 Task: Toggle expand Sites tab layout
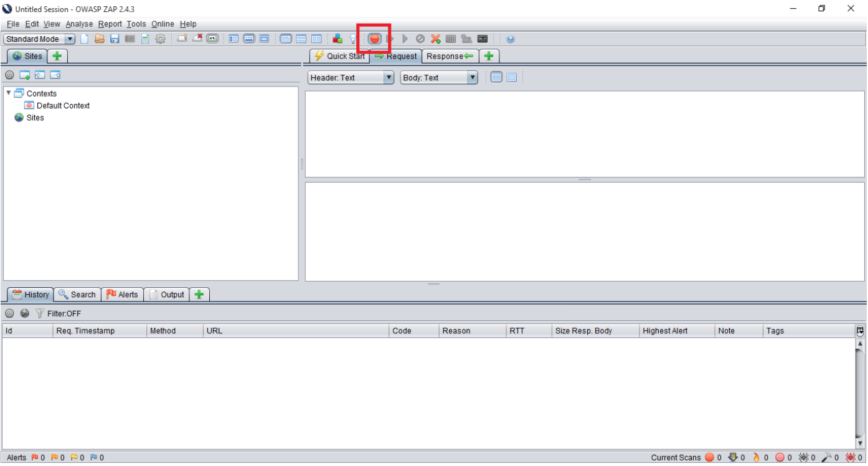coord(234,39)
